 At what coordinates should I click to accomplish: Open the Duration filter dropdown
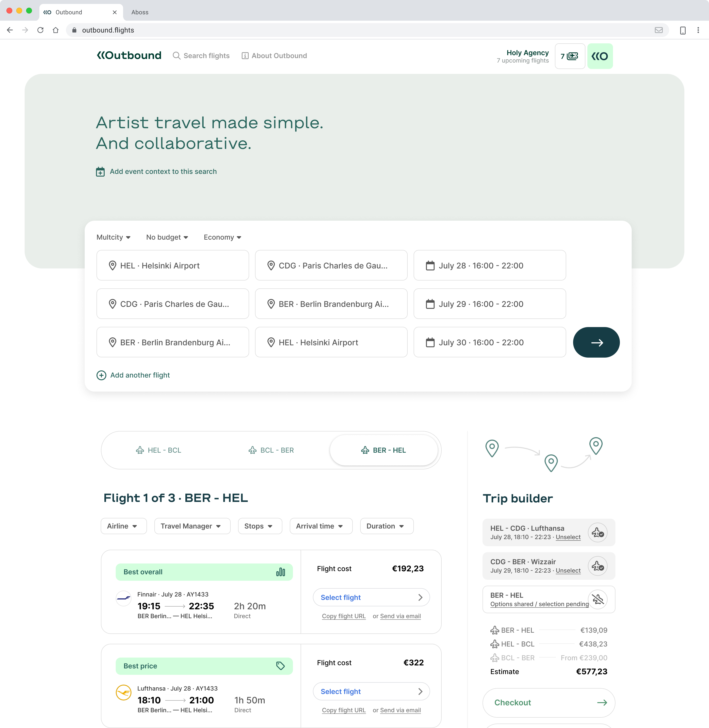coord(387,526)
